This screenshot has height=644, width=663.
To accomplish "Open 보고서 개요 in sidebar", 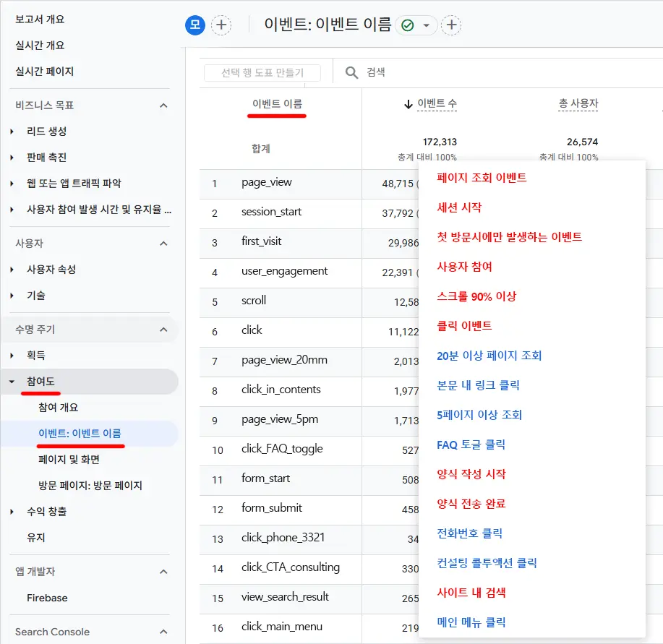I will [x=40, y=20].
